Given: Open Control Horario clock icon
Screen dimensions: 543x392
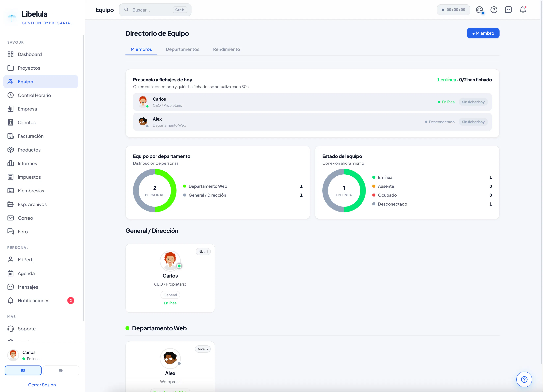Looking at the screenshot, I should pos(11,95).
